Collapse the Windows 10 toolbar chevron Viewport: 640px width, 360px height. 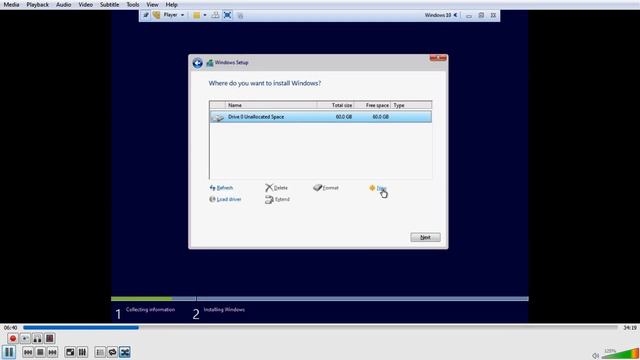pyautogui.click(x=456, y=15)
